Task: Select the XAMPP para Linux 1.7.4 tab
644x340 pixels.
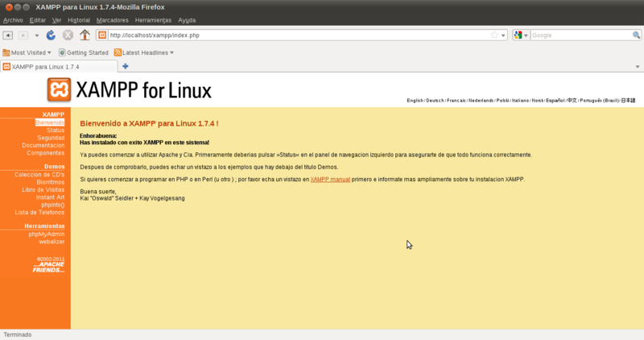Action: pos(45,66)
